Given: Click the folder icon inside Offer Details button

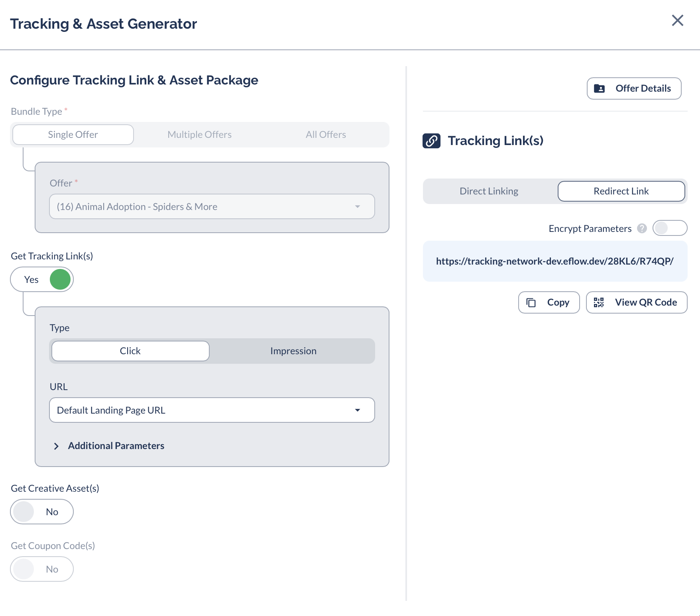Looking at the screenshot, I should (x=600, y=88).
